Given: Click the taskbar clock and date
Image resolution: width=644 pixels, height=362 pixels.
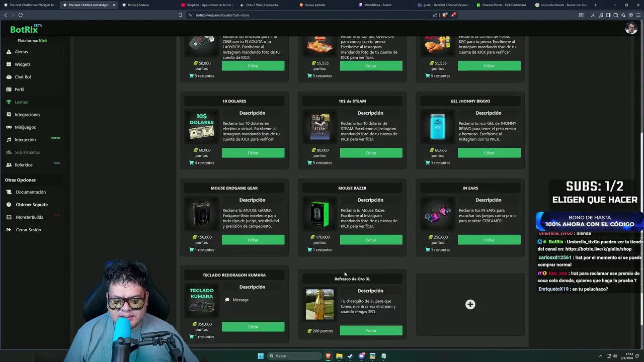Looking at the screenshot, I should [629, 356].
